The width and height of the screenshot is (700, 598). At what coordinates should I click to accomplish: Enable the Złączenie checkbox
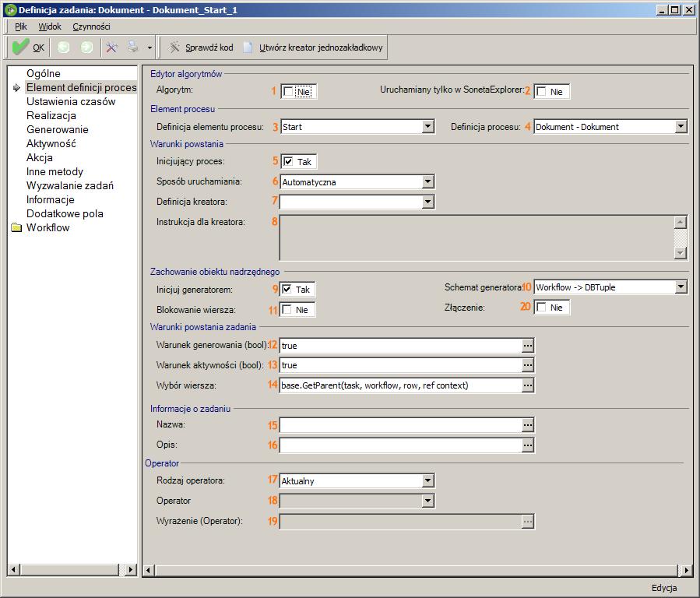coord(541,307)
